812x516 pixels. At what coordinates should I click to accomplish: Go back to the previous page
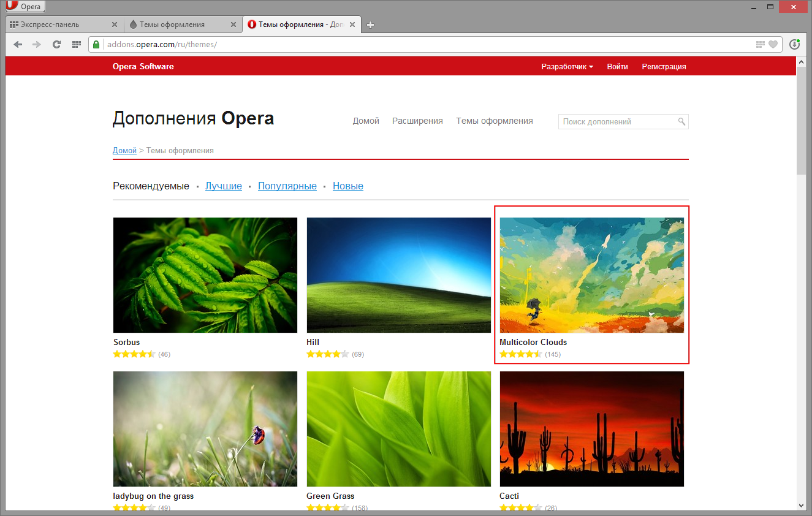pos(18,44)
